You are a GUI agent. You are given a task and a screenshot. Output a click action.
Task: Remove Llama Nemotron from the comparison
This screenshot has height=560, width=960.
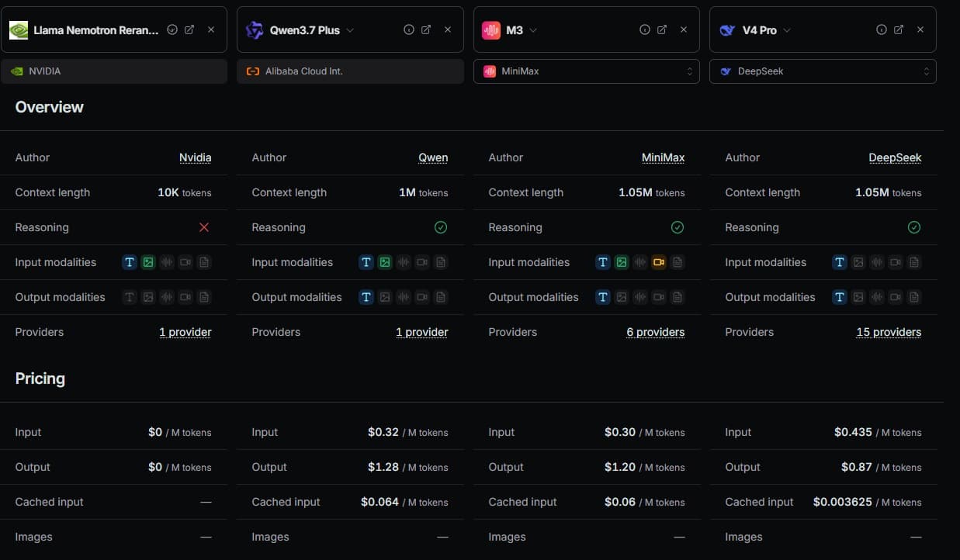coord(211,29)
